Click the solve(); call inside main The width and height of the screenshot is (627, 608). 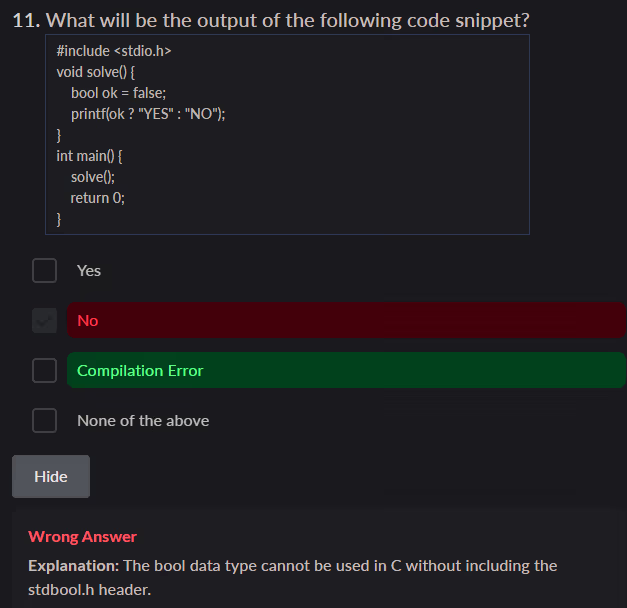[92, 177]
